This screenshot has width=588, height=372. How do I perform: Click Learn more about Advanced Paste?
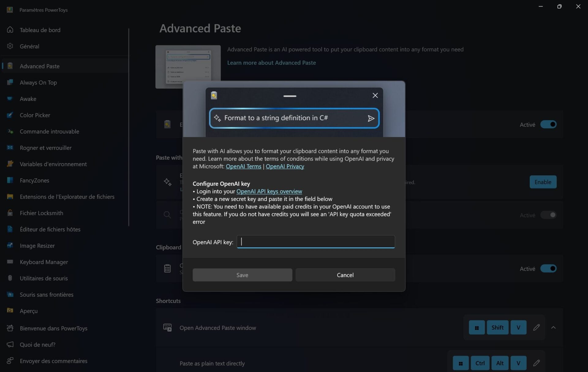pos(271,63)
